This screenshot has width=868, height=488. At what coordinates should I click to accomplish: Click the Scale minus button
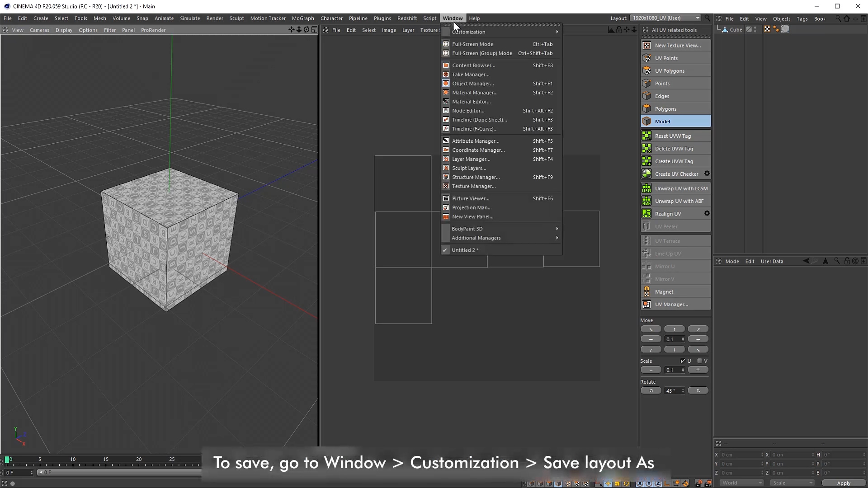(x=651, y=370)
